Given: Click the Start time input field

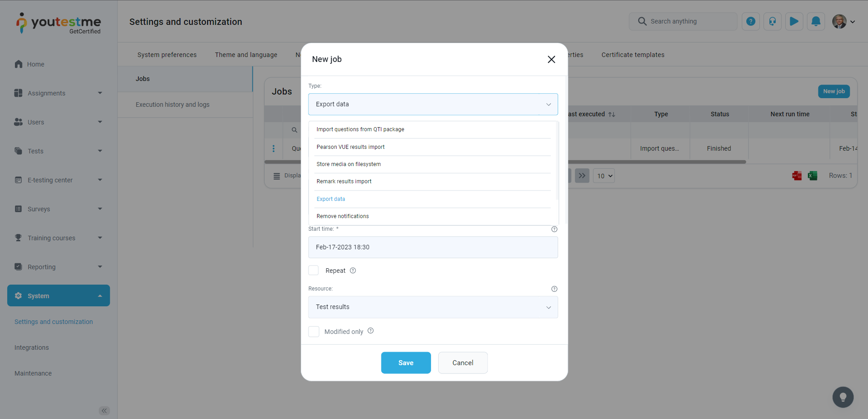Looking at the screenshot, I should 432,247.
